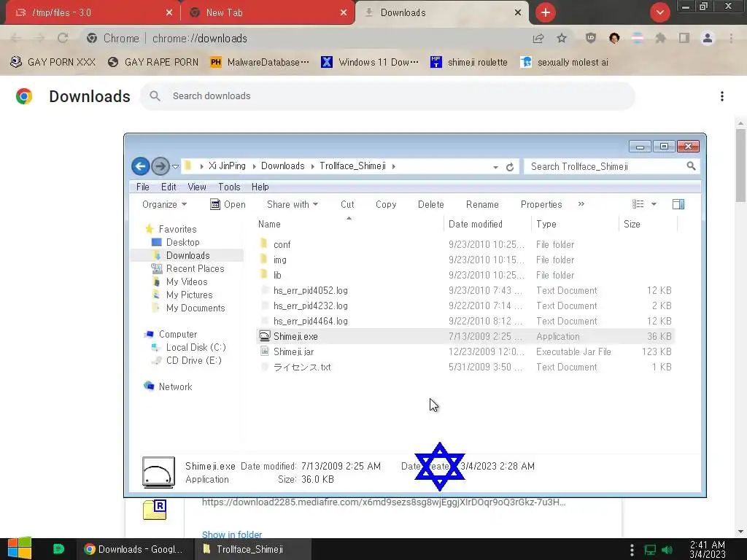This screenshot has width=747, height=560.
Task: Sort by the Date modified column
Action: click(487, 224)
